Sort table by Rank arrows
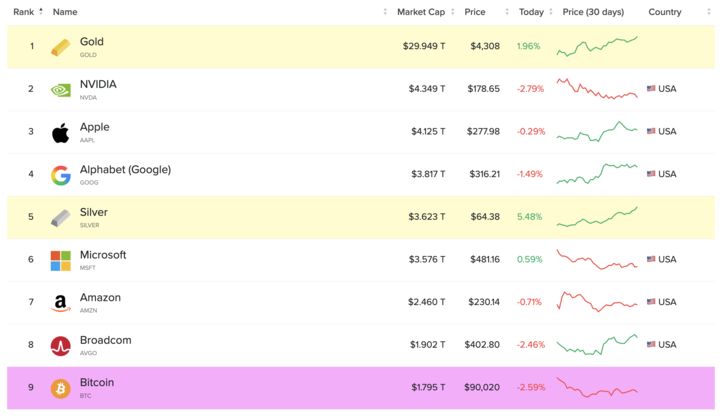The height and width of the screenshot is (418, 720). click(x=41, y=11)
